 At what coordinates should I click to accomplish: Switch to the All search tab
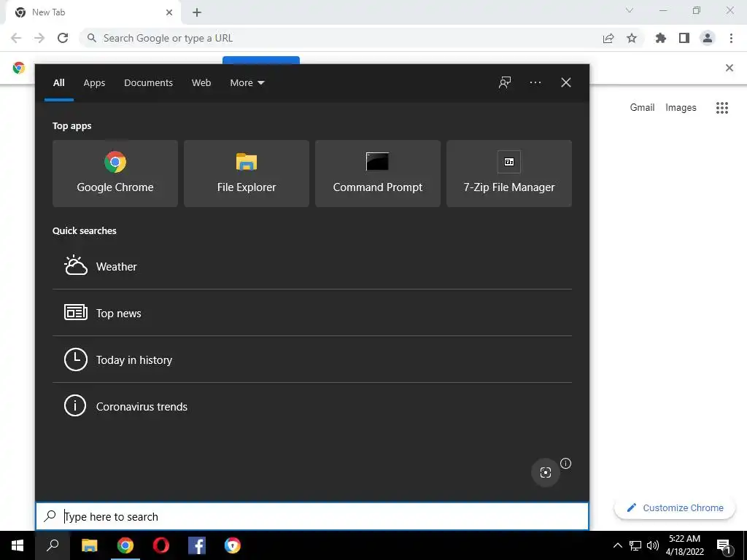58,83
